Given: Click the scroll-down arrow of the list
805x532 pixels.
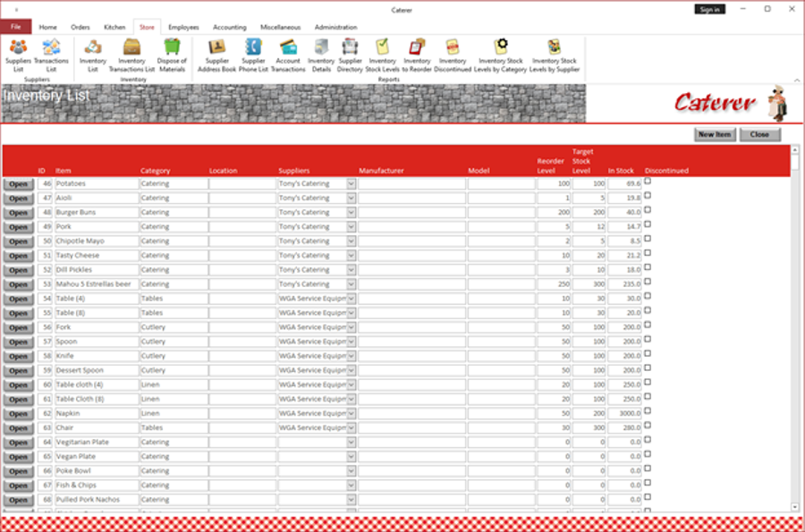Looking at the screenshot, I should coord(795,507).
